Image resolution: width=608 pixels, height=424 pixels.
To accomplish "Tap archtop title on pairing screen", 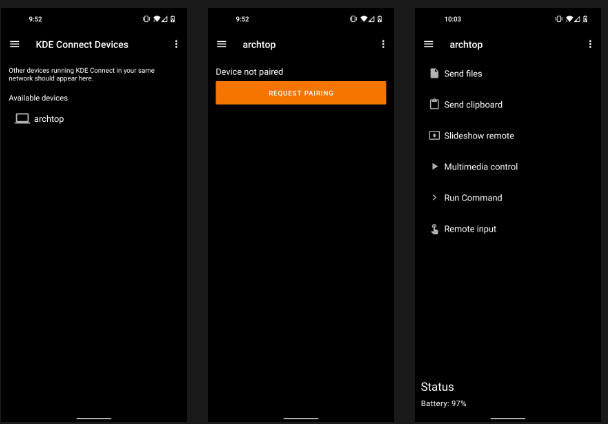I will [x=259, y=45].
